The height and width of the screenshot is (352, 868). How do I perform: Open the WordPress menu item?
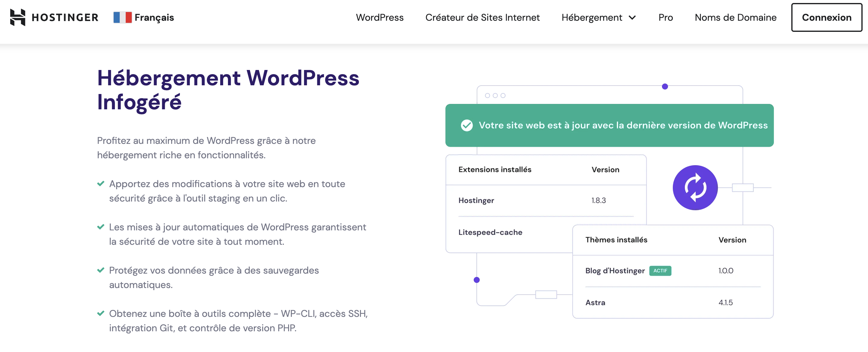click(380, 17)
